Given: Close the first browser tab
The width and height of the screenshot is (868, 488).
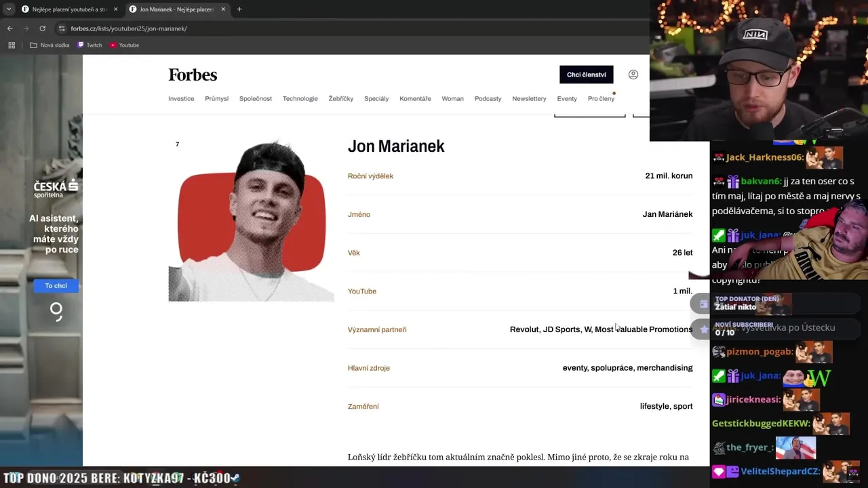Looking at the screenshot, I should pos(115,9).
